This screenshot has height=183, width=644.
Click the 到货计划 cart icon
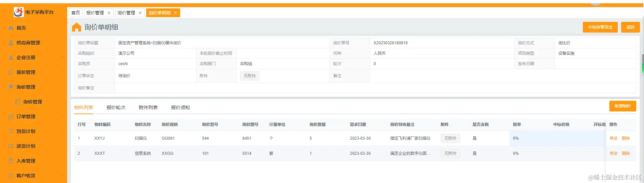11,131
